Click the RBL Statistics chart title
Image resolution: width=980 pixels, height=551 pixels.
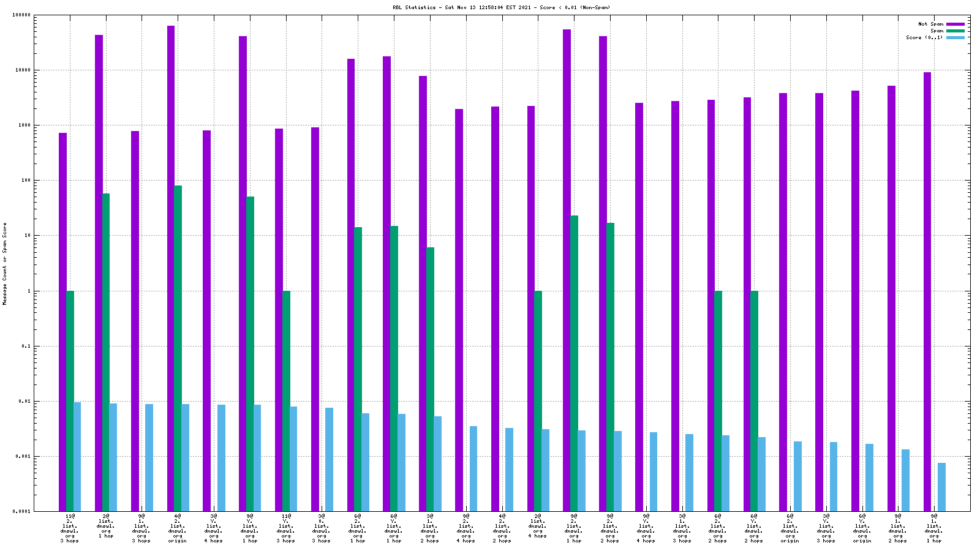pos(501,7)
